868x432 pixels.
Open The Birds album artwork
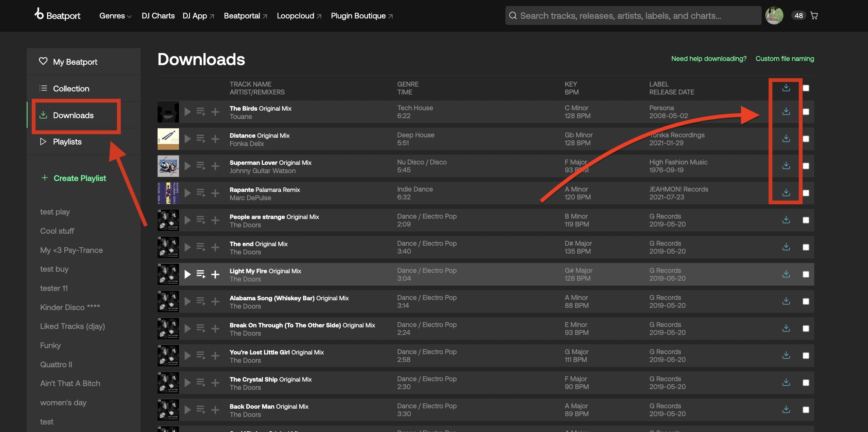coord(168,112)
